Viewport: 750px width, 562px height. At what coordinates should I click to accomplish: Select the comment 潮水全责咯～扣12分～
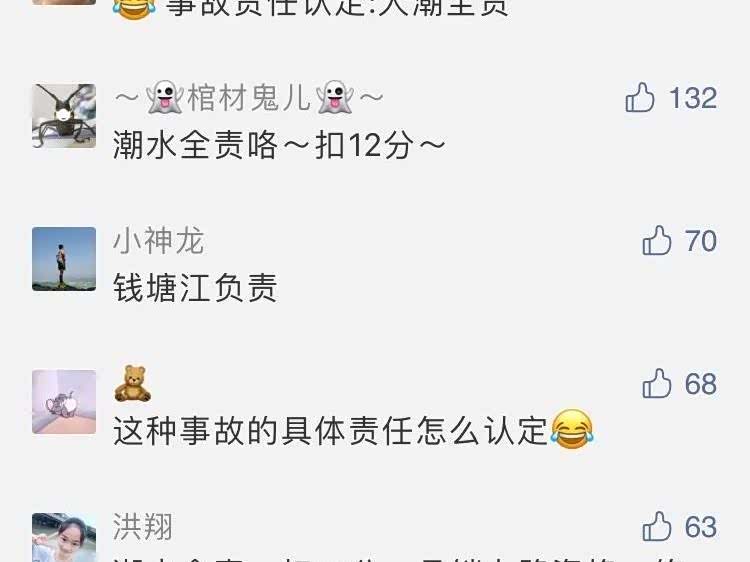pos(279,144)
